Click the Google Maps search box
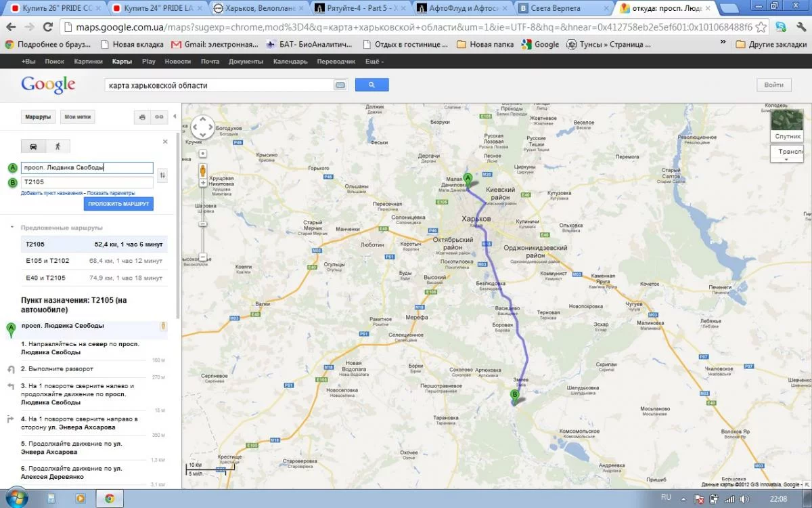 point(219,85)
